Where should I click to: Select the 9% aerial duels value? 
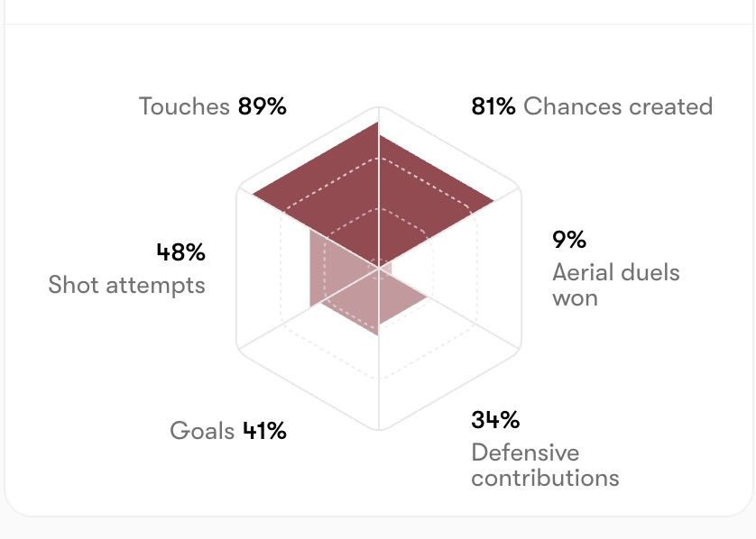point(569,240)
